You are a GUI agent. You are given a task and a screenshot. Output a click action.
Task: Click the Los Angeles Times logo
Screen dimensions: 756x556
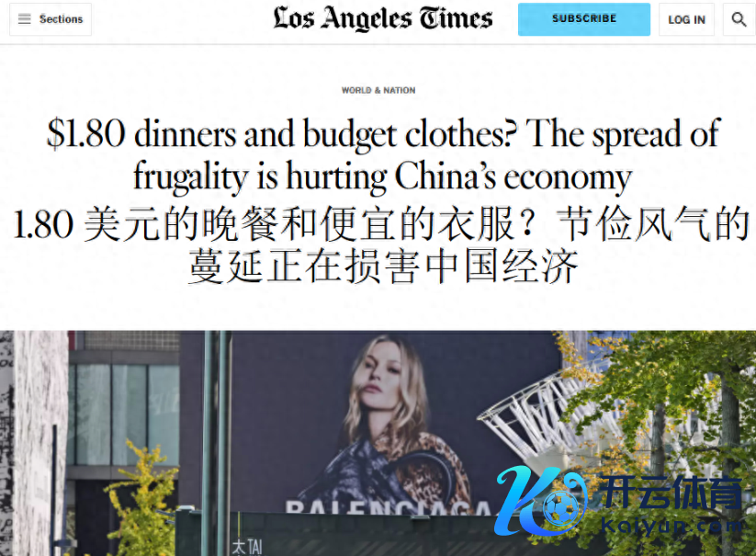point(383,18)
